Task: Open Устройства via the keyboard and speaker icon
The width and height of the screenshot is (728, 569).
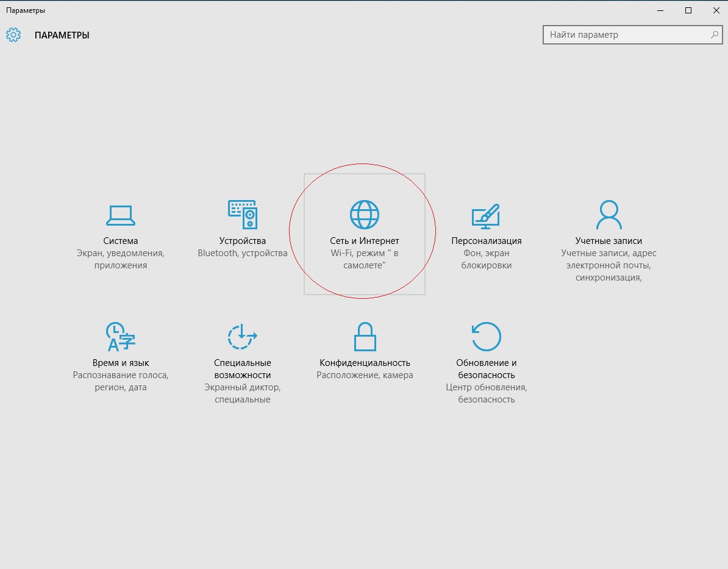Action: tap(243, 215)
